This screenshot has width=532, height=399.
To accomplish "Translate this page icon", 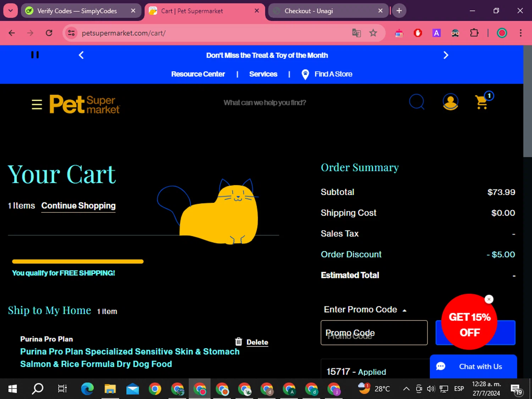I will click(356, 33).
